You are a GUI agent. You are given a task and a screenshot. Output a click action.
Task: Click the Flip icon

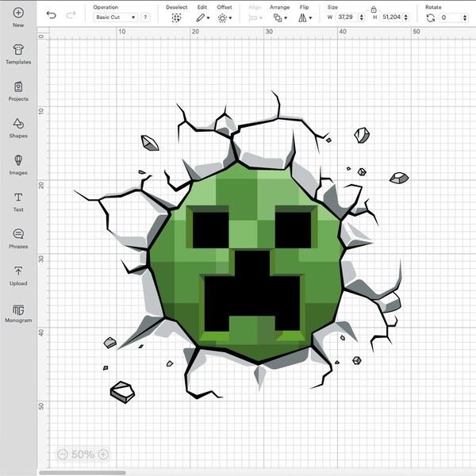click(x=302, y=18)
